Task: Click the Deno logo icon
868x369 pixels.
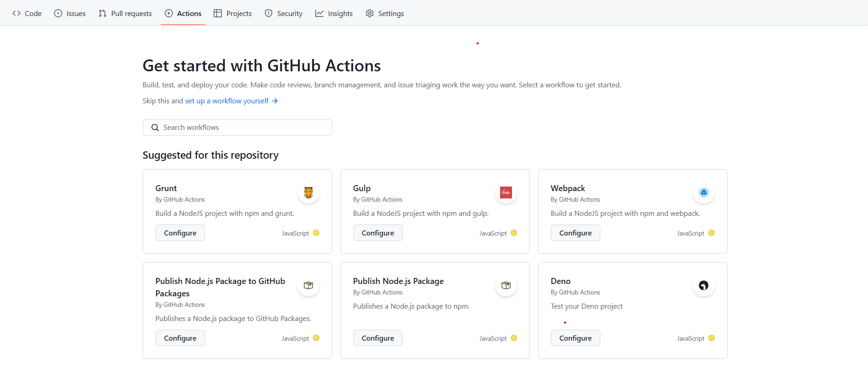Action: coord(704,285)
